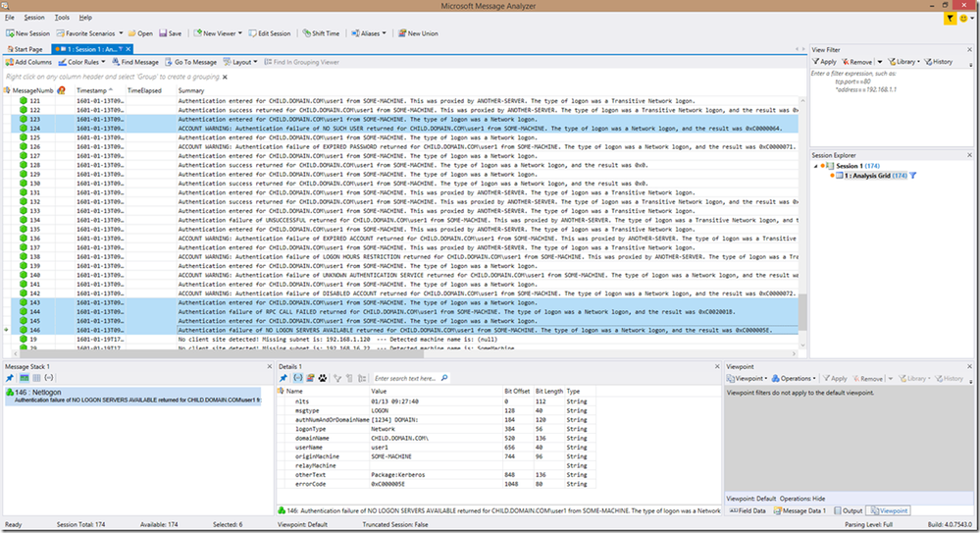Click the diagnosis icon column header

tap(61, 90)
